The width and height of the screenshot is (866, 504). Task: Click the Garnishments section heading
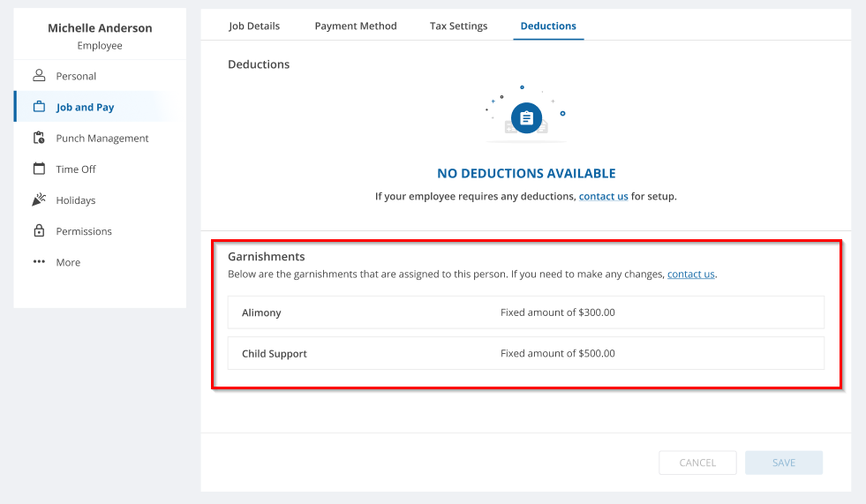coord(267,256)
